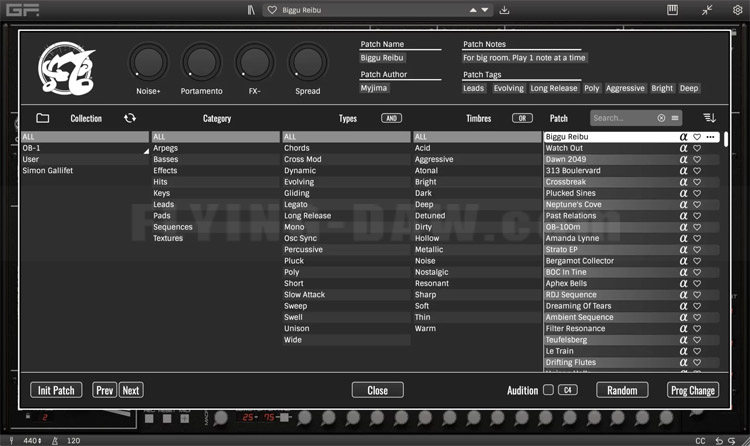Screen dimensions: 750x446
Task: Click the redo icon in the status bar
Action: tap(731, 441)
